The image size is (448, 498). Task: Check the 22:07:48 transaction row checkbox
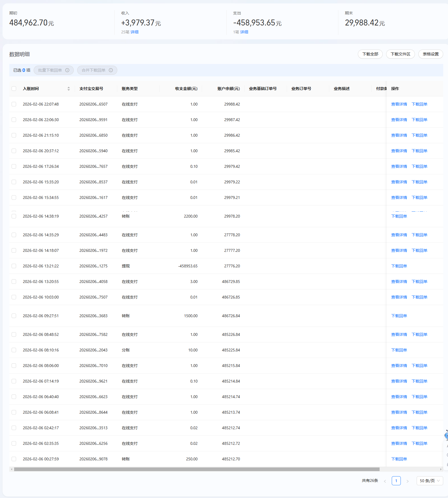coord(14,104)
